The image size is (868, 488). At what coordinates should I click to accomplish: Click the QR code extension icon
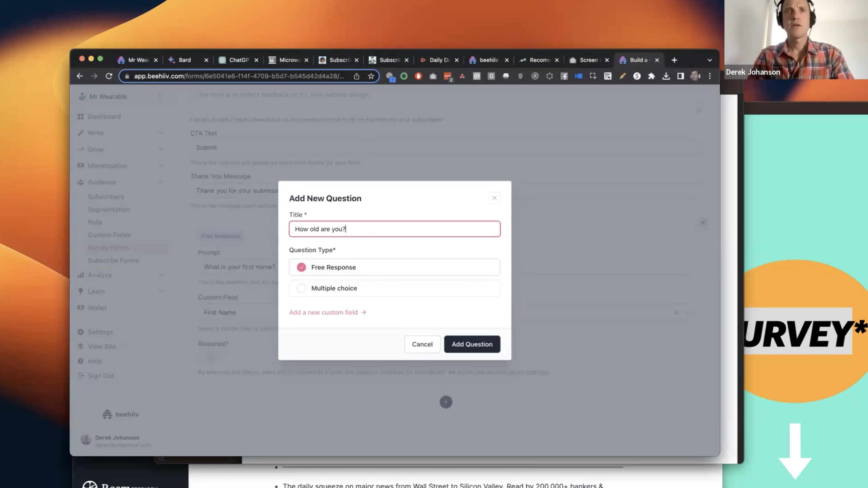[607, 76]
